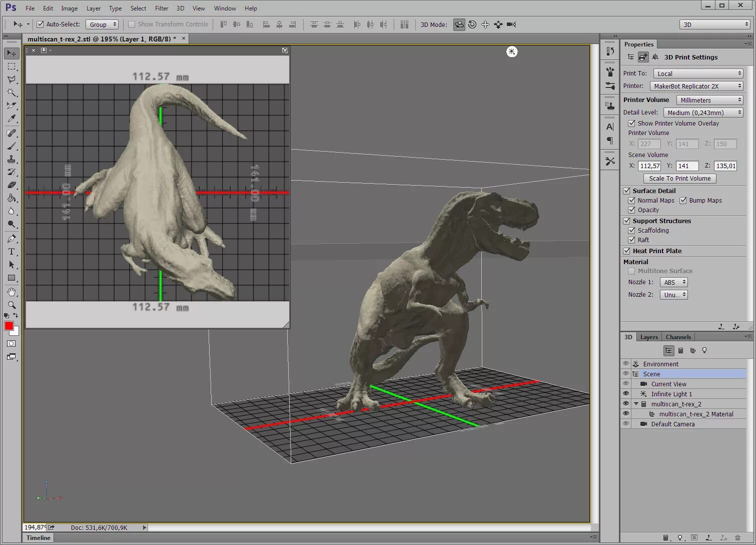Hide the Infinite Light 1 layer

(626, 394)
